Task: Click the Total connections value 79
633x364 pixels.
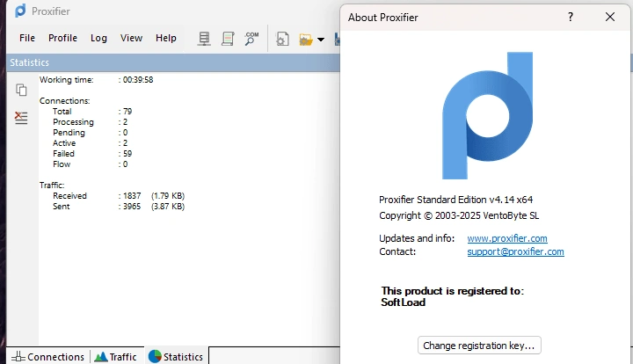Action: pyautogui.click(x=127, y=112)
